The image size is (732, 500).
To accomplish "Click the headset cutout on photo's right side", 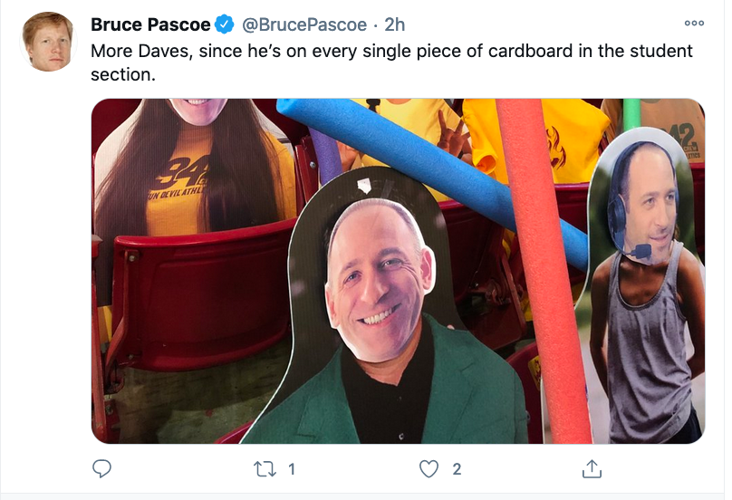I will tap(644, 287).
